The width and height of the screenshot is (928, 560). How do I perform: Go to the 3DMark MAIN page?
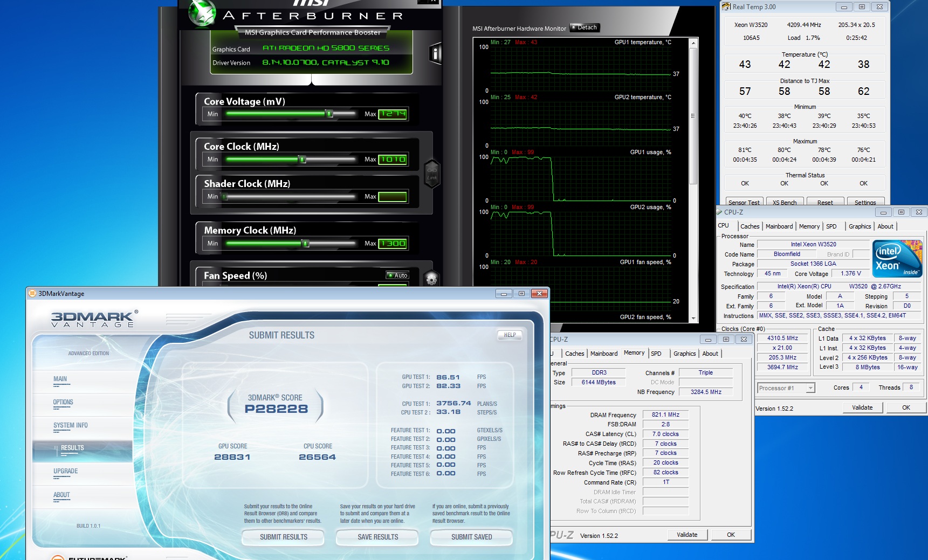click(60, 379)
